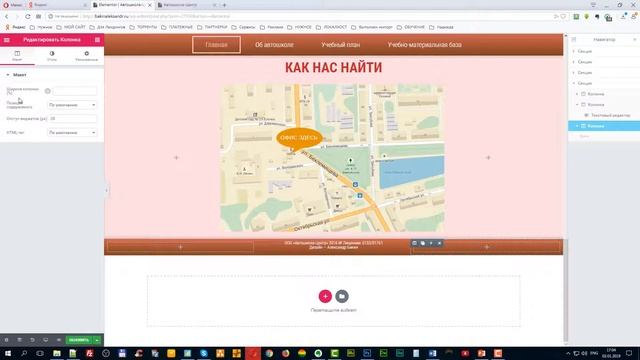
Task: Add a column from the footer handle
Action: [431, 243]
